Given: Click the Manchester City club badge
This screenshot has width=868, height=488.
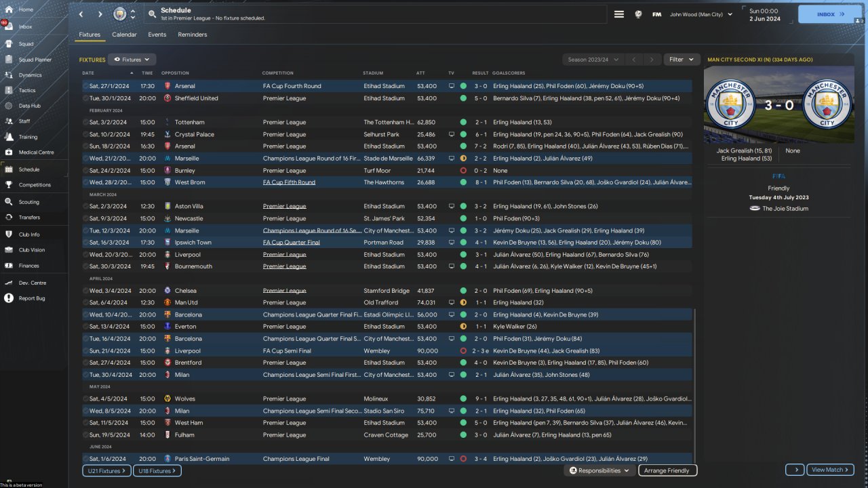Looking at the screenshot, I should click(x=119, y=14).
